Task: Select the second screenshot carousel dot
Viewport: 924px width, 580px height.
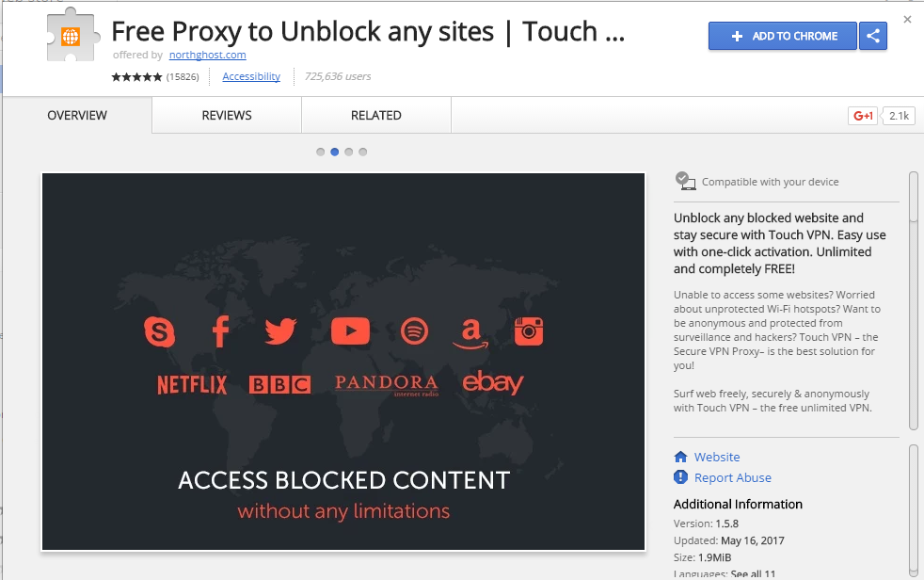Action: (x=335, y=153)
